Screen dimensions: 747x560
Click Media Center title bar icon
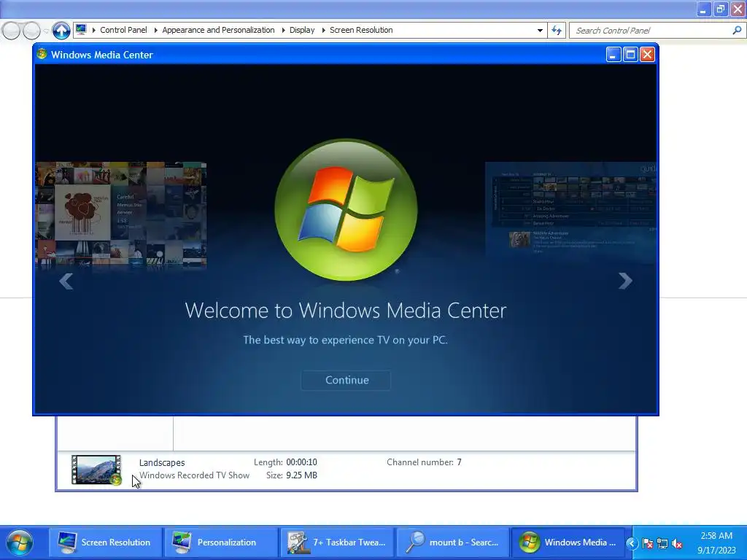pos(42,54)
